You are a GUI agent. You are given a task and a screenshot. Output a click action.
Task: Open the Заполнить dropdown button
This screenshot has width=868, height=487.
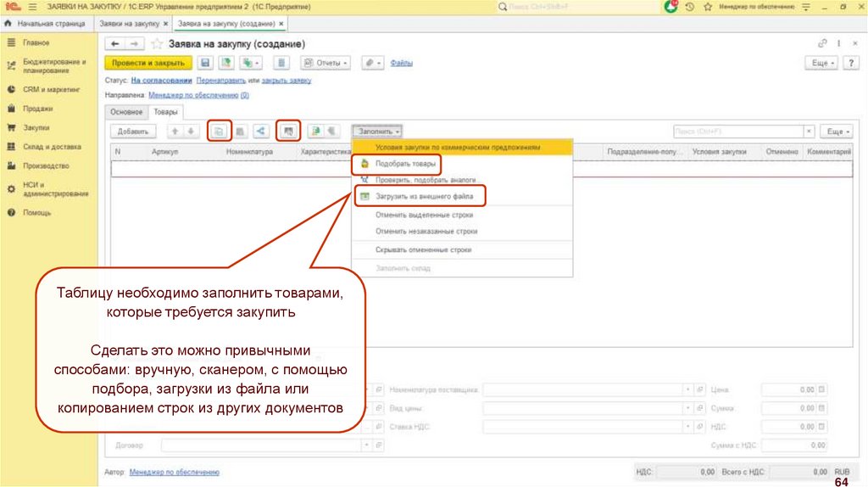[x=378, y=132]
